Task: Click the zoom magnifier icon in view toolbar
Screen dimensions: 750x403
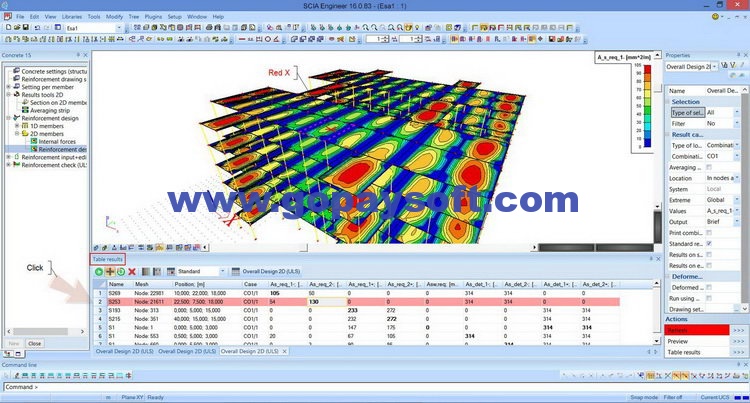Action: coord(365,28)
